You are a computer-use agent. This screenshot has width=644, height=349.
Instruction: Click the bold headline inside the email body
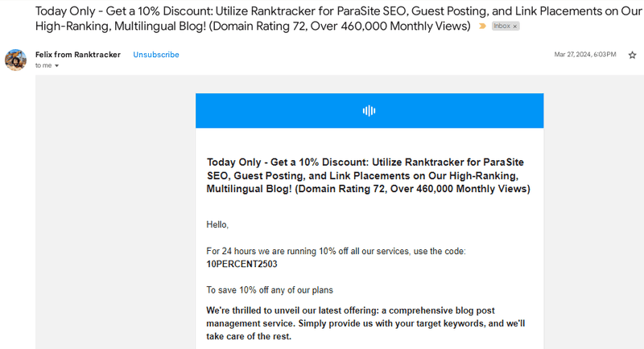pyautogui.click(x=368, y=175)
